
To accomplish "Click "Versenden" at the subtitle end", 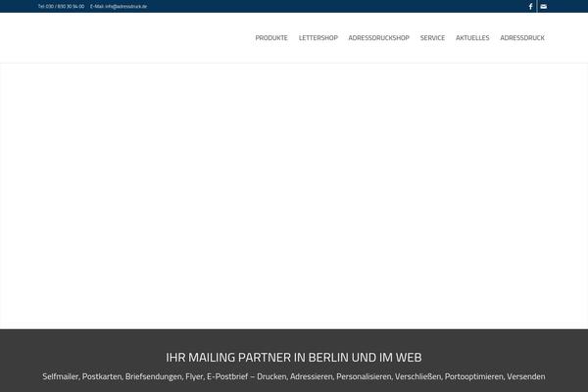I will (526, 376).
